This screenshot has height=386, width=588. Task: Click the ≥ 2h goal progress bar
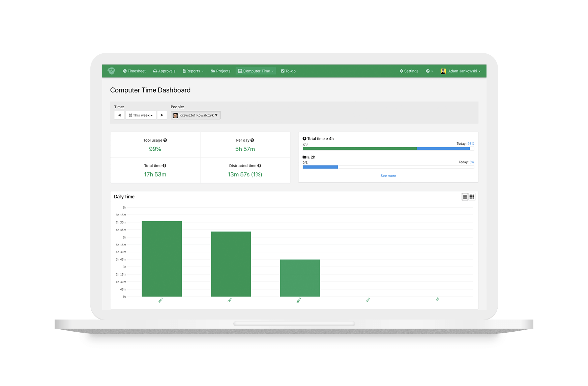tap(388, 167)
